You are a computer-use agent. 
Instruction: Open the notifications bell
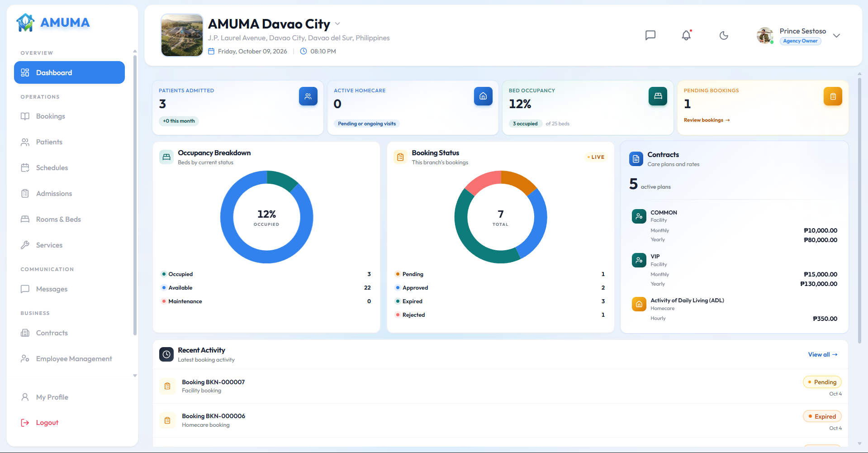click(687, 35)
